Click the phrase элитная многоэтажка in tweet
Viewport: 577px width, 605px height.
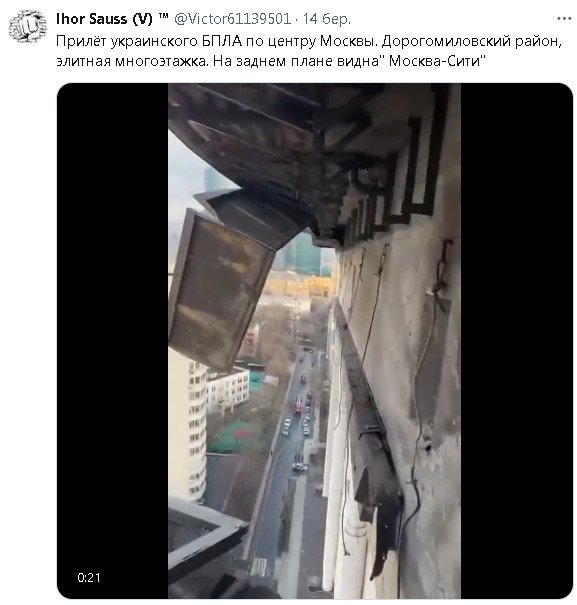click(x=131, y=61)
